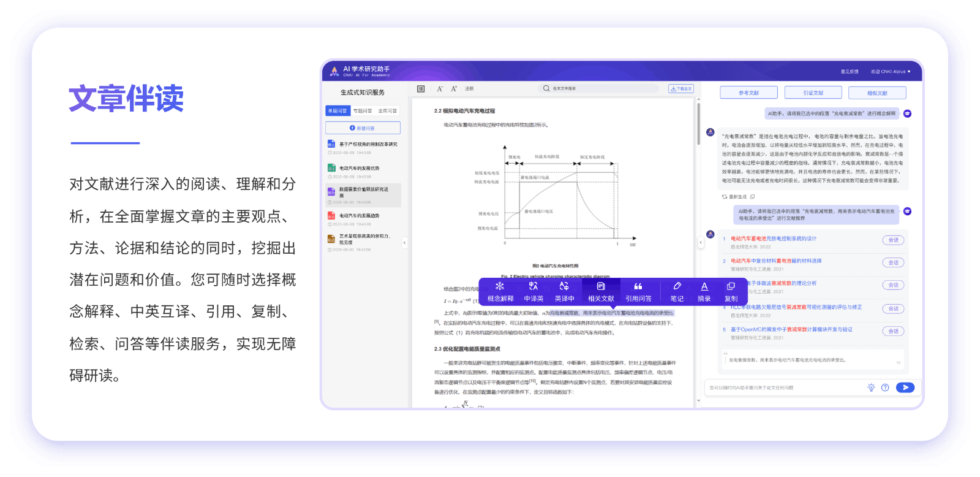This screenshot has width=980, height=477.
Task: Click the 新建问答 button
Action: (x=363, y=128)
